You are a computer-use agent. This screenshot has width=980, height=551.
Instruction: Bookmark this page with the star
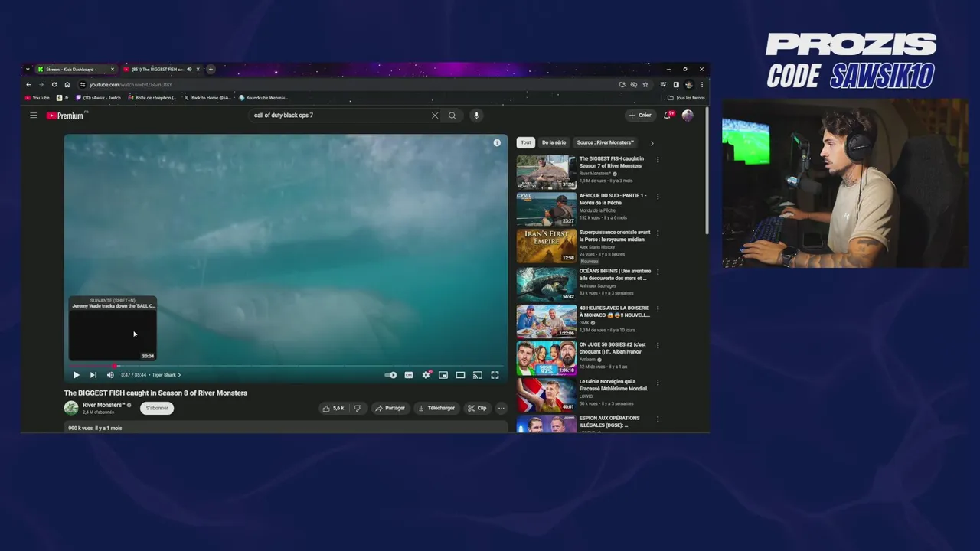(645, 84)
